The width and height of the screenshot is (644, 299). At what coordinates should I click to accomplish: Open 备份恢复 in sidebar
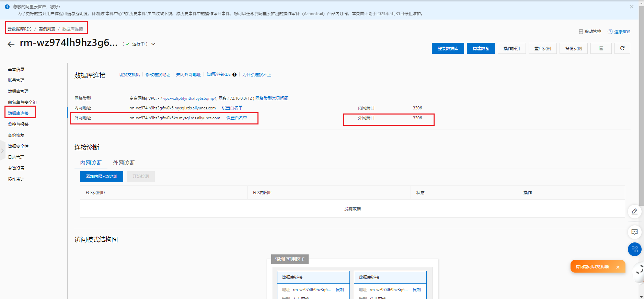(x=16, y=135)
